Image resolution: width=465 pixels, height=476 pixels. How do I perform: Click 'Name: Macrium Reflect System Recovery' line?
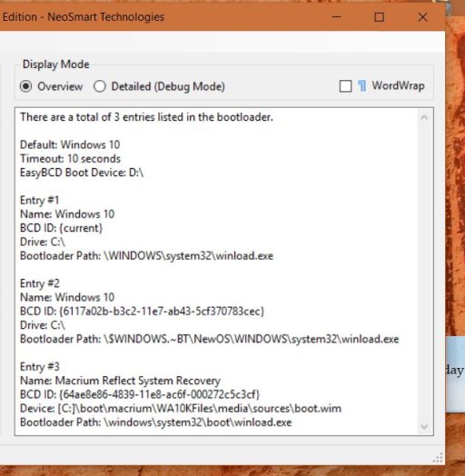tap(120, 381)
